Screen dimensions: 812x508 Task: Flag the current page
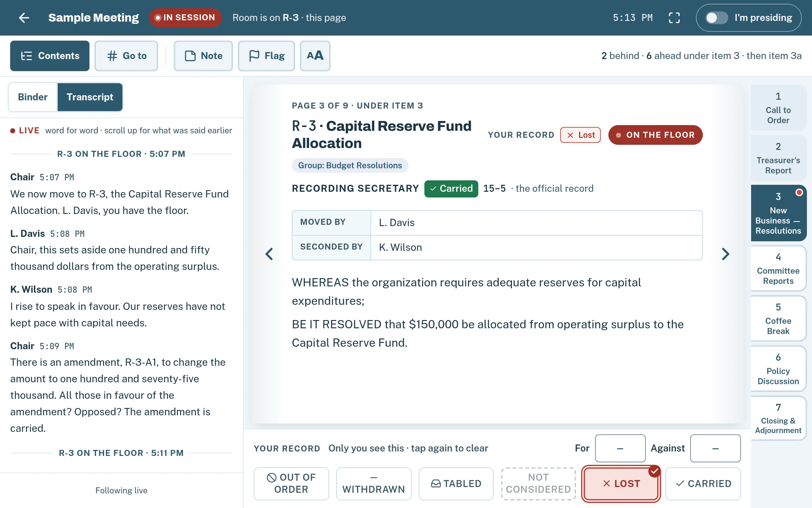pyautogui.click(x=266, y=56)
